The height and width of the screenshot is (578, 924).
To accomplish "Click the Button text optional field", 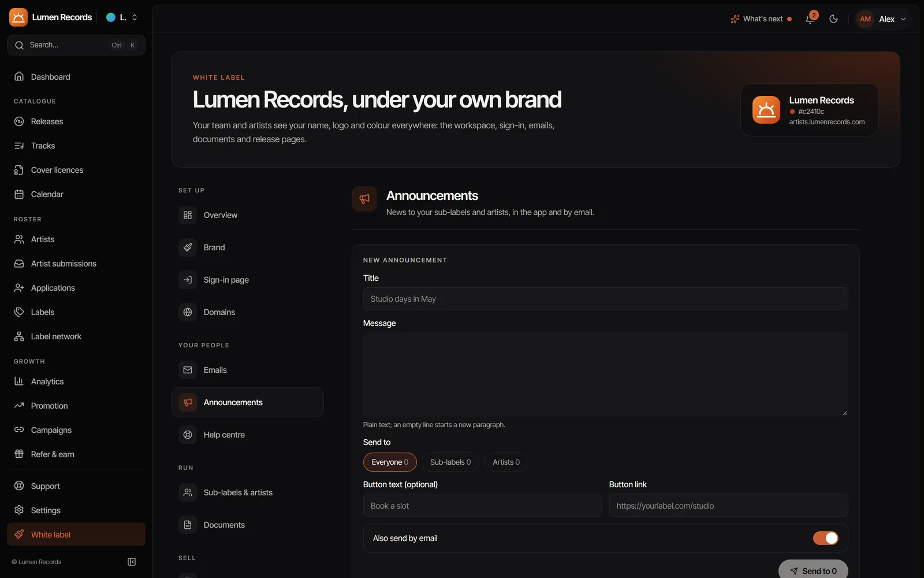I will tap(482, 506).
